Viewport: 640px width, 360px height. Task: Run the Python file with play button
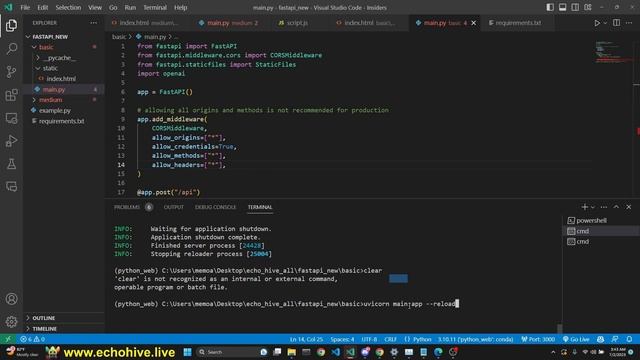[597, 23]
